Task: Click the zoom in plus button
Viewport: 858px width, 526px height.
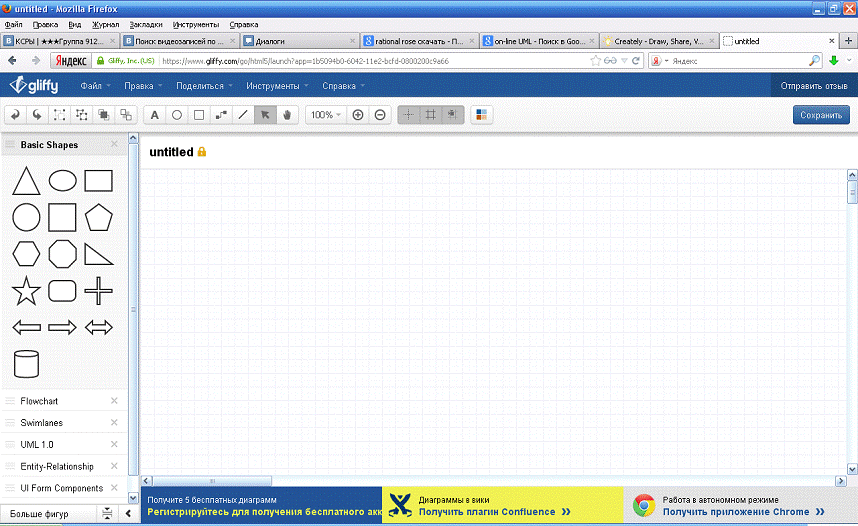Action: (x=358, y=115)
